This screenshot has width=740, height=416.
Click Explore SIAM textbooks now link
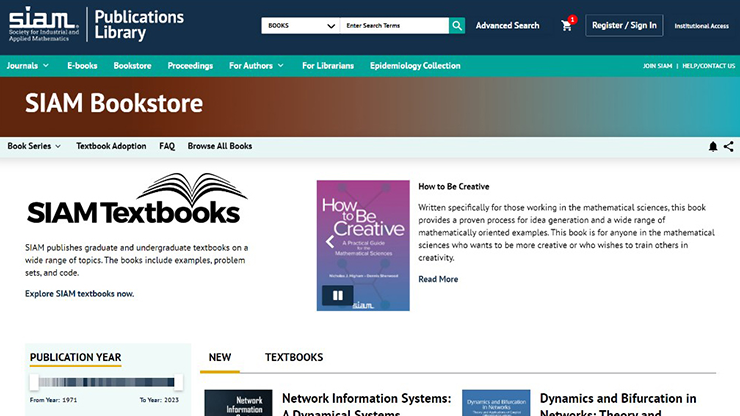pyautogui.click(x=79, y=294)
